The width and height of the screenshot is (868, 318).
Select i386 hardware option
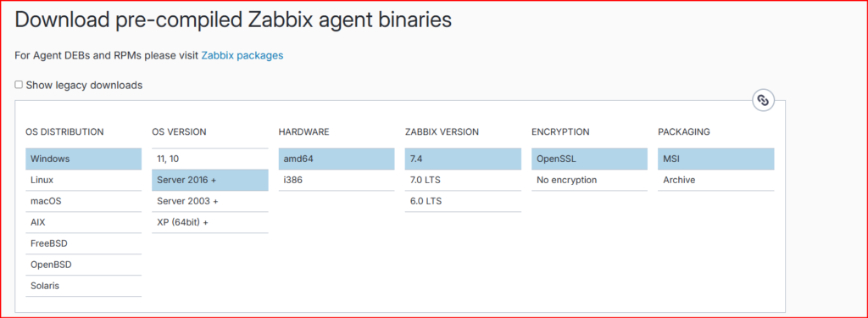click(337, 180)
